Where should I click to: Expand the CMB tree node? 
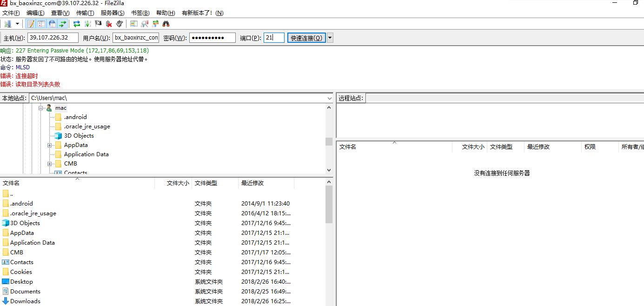pyautogui.click(x=49, y=164)
